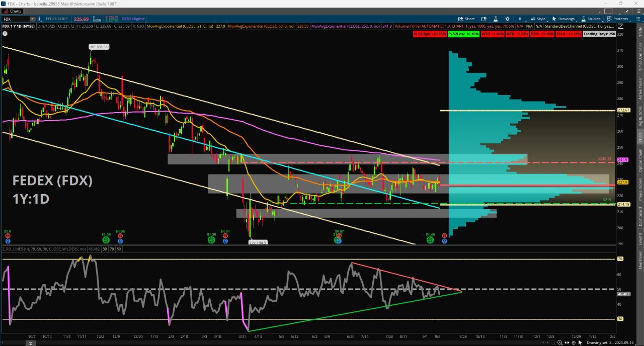Open the Live News sidebar panel
Screen dimensions: 644x346
click(640, 261)
